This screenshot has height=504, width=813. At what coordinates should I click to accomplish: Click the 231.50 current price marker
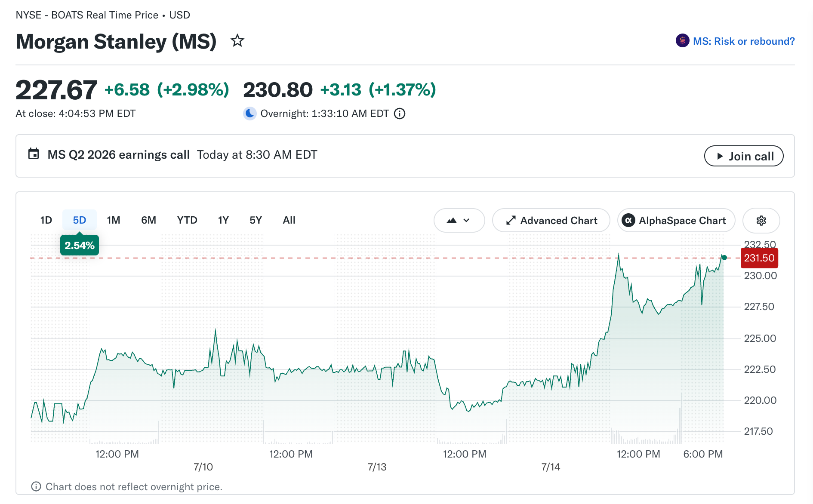click(x=759, y=258)
